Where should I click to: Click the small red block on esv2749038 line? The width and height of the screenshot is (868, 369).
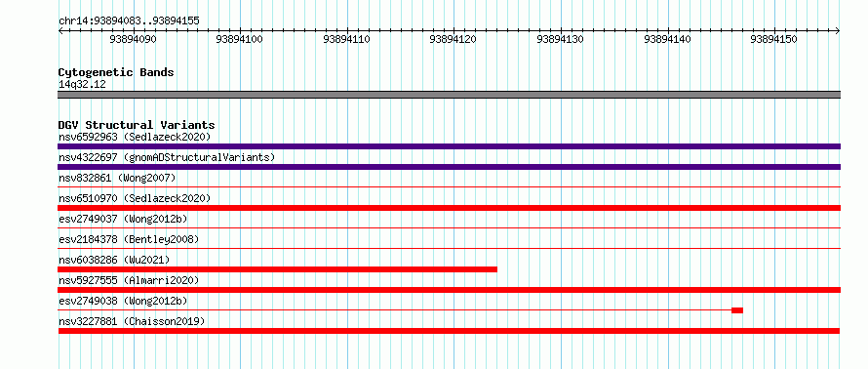[736, 310]
